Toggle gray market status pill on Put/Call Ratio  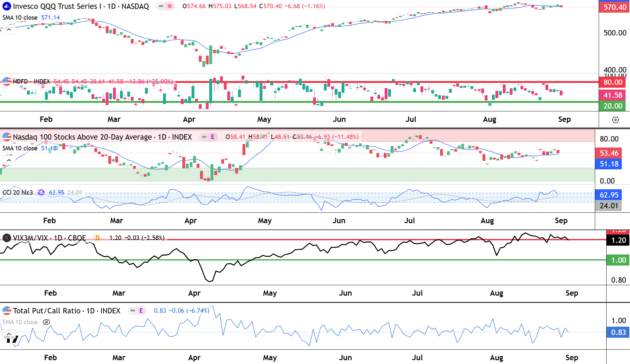133,311
